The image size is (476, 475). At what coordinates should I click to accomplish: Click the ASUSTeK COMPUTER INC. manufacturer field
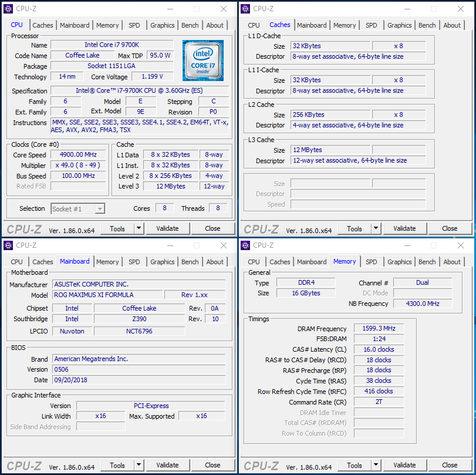pyautogui.click(x=139, y=284)
